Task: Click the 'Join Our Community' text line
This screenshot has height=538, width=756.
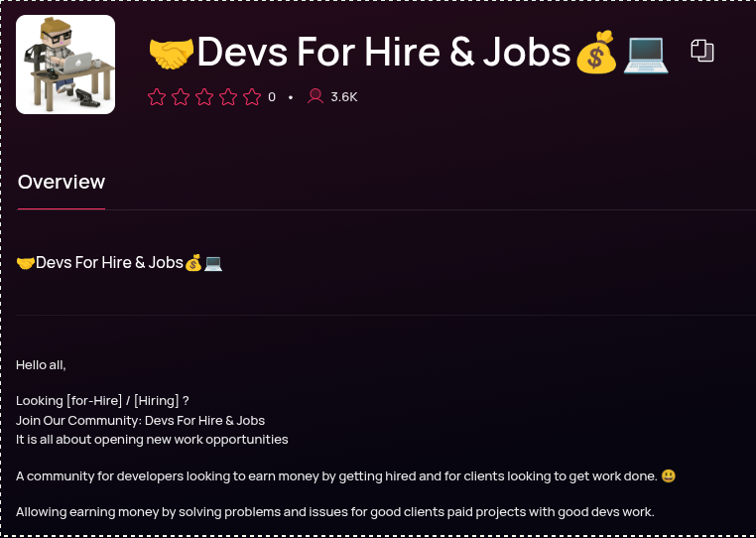Action: [x=140, y=420]
